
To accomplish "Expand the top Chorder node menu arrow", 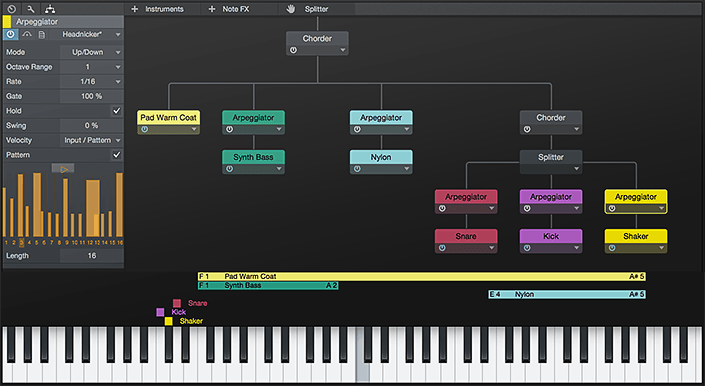I will pos(343,50).
